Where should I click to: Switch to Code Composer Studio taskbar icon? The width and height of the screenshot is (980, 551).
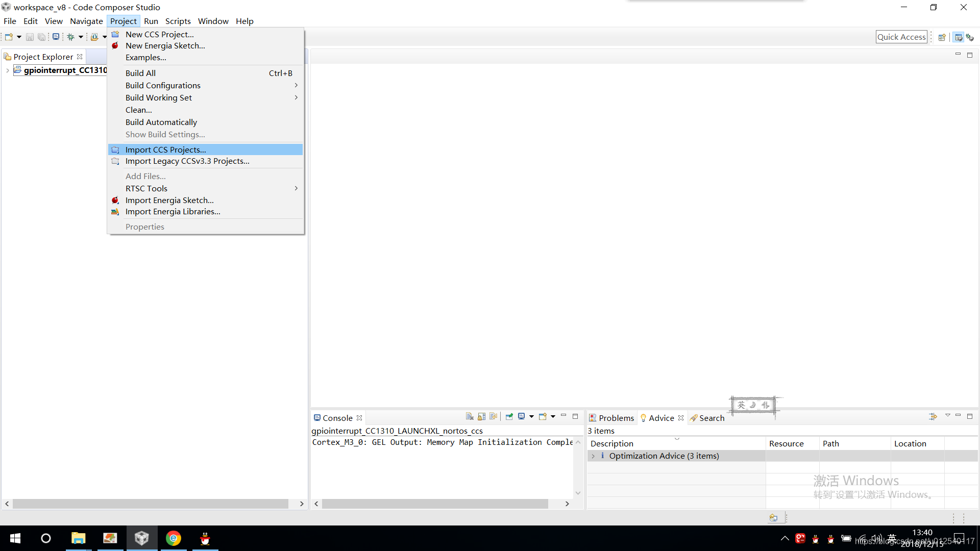click(142, 538)
